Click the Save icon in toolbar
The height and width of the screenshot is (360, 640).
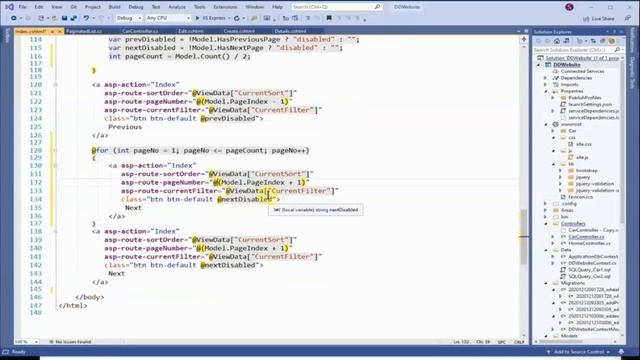64,18
